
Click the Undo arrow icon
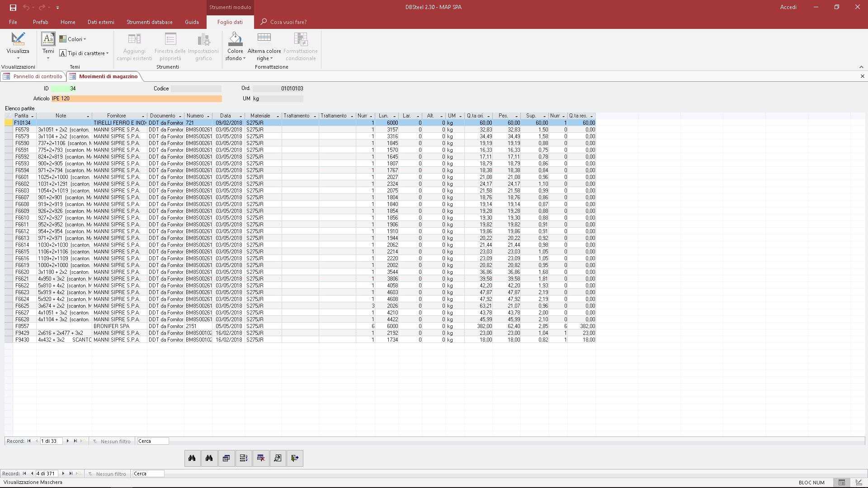26,7
